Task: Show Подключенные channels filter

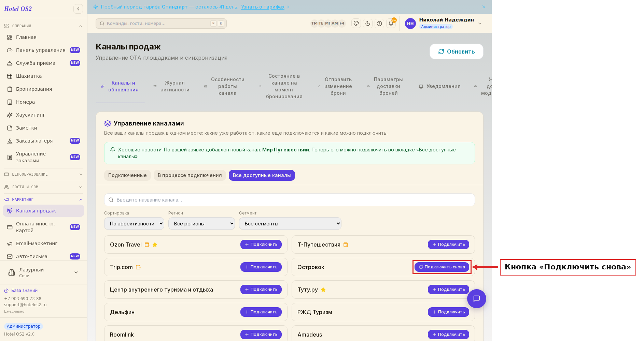Action: [127, 175]
